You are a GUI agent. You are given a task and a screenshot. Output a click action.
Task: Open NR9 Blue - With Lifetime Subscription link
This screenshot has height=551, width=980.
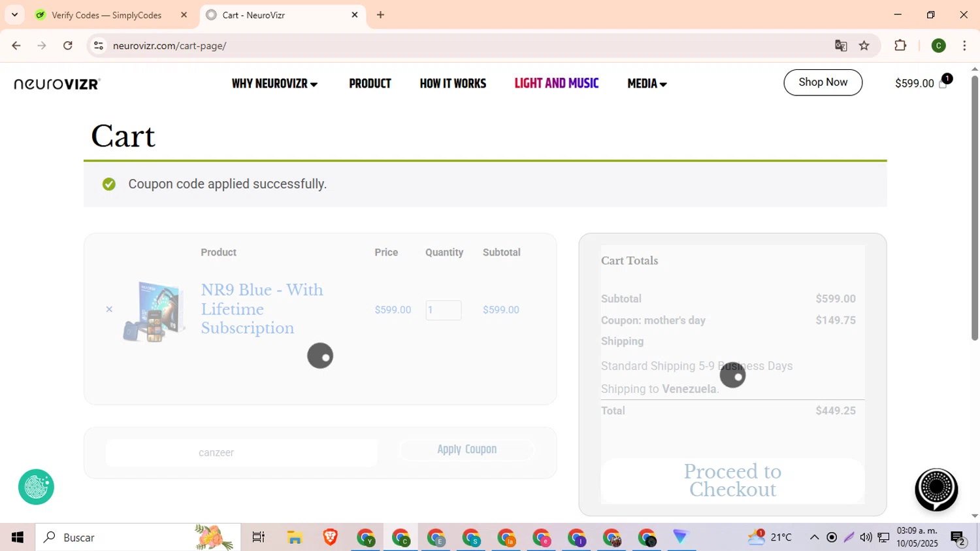pyautogui.click(x=262, y=309)
